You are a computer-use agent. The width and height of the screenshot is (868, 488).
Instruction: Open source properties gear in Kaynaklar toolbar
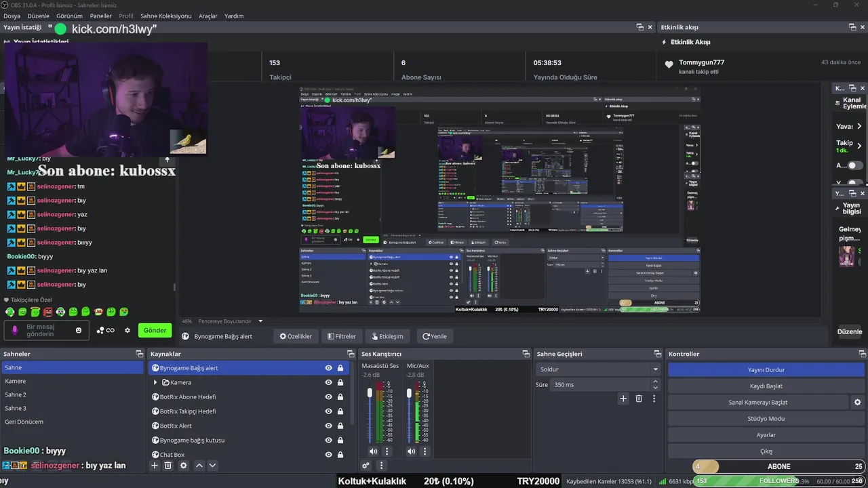183,466
